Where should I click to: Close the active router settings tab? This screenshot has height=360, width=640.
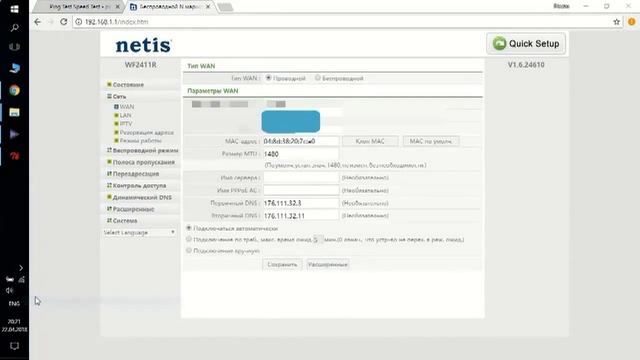coord(208,7)
